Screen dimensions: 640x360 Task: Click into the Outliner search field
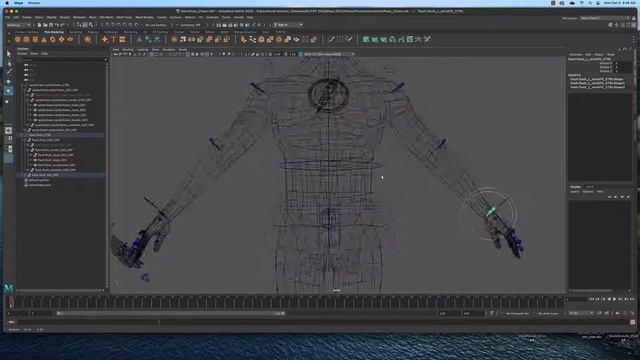click(64, 60)
